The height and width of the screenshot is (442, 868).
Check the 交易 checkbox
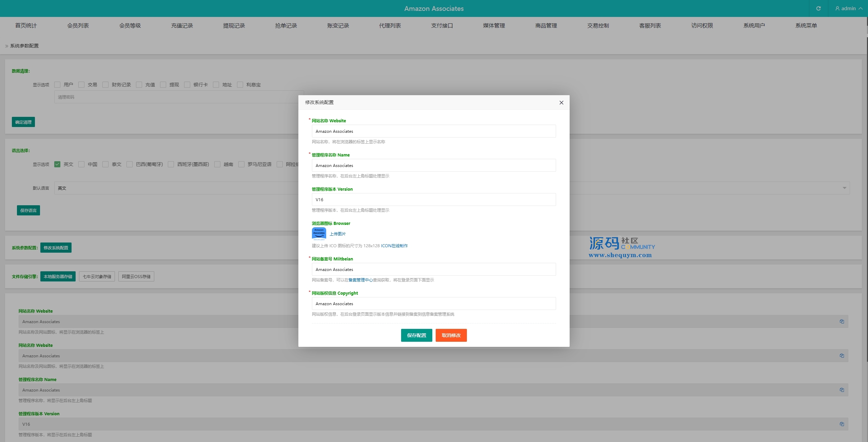(81, 85)
